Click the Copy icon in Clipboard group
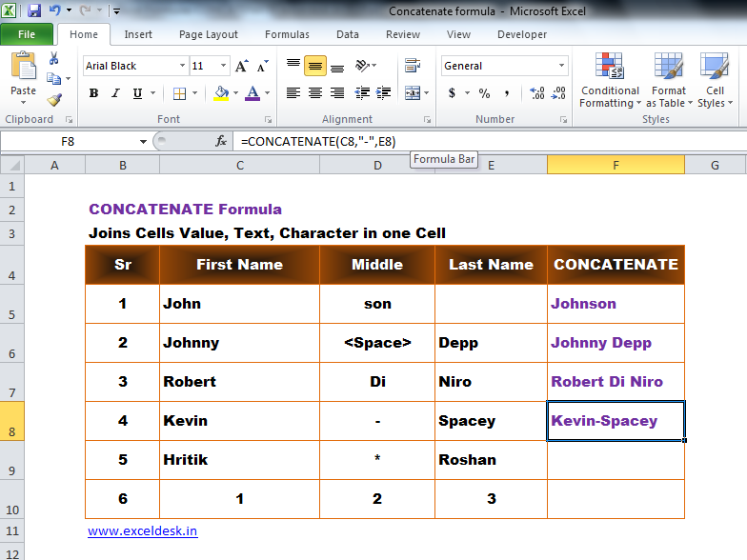The height and width of the screenshot is (560, 747). (x=53, y=78)
